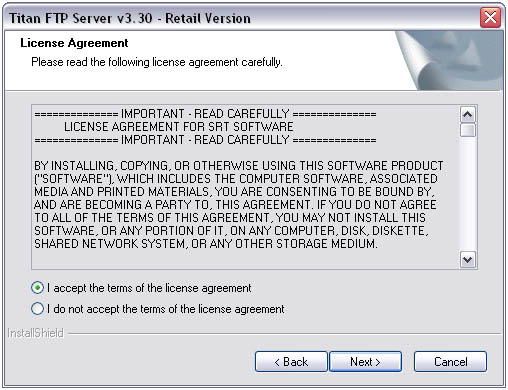Click the 'BY INSTALLING, COPYING' paragraph text
The width and height of the screenshot is (508, 390).
(239, 205)
